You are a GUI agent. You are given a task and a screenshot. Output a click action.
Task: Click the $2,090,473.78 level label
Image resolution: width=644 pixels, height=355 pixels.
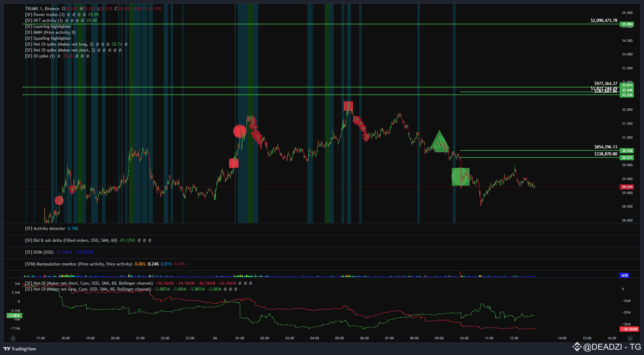point(604,21)
